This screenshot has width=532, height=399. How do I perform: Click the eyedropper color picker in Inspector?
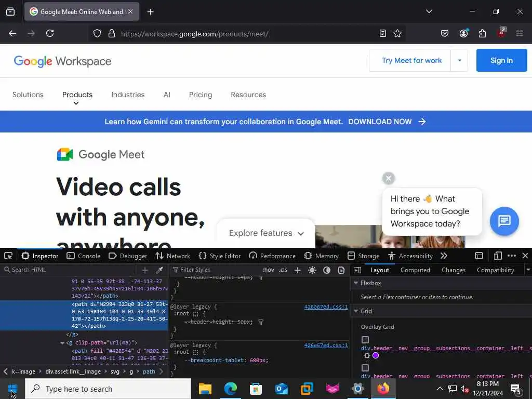point(159,270)
